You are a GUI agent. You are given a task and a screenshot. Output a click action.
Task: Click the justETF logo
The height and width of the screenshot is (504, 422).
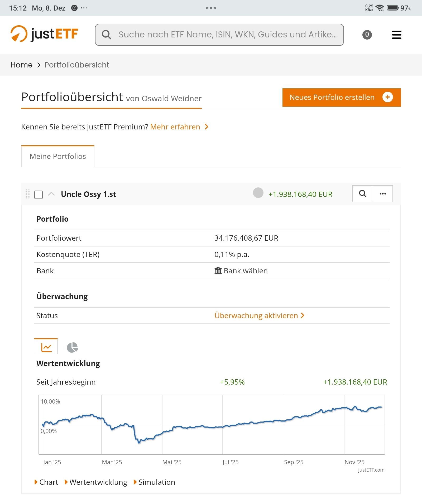click(x=44, y=34)
